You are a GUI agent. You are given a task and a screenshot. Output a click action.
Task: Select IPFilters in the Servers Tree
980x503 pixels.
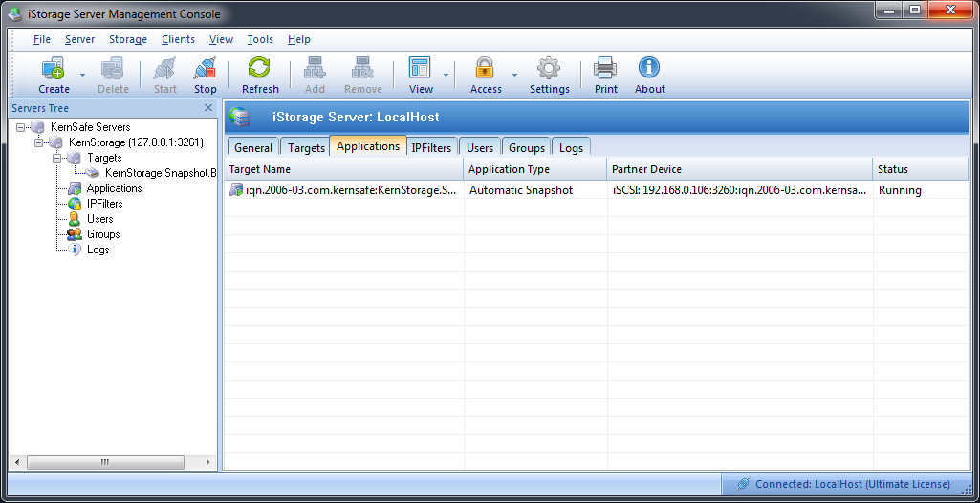(104, 204)
